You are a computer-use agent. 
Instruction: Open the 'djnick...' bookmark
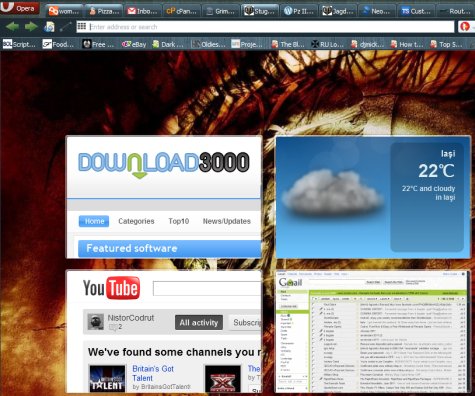[x=367, y=44]
